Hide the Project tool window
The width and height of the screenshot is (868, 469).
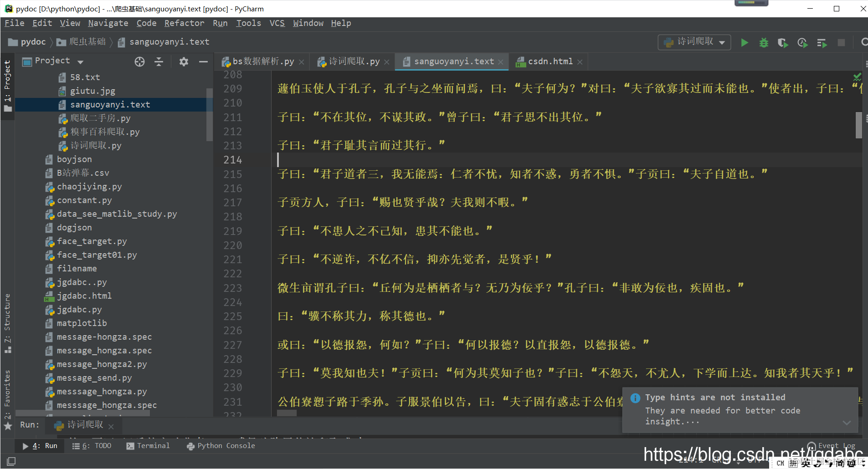click(x=203, y=61)
